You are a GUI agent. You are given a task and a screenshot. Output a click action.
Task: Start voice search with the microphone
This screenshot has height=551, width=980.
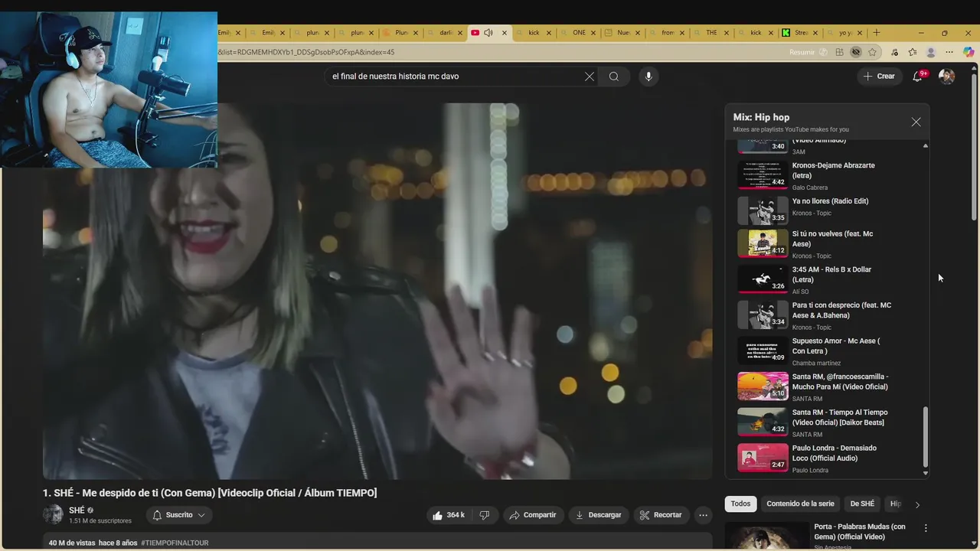point(648,77)
